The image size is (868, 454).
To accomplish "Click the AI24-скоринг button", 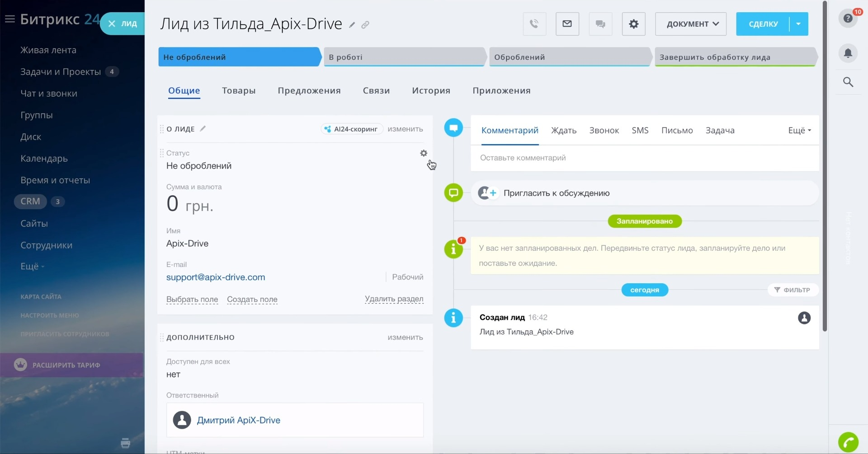I will pyautogui.click(x=352, y=129).
